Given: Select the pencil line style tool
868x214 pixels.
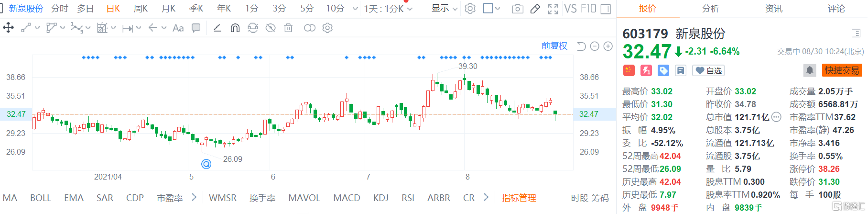Looking at the screenshot, I should (x=217, y=28).
